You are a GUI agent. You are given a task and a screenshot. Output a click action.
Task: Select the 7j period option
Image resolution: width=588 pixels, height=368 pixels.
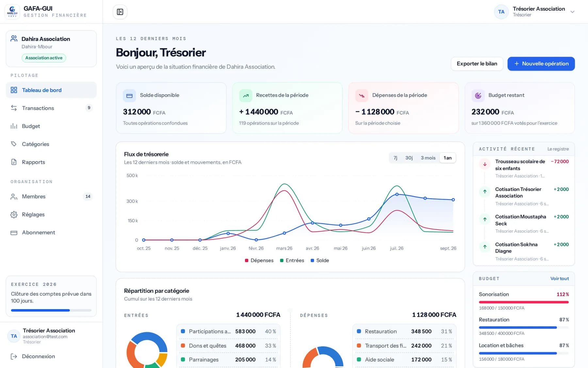click(395, 158)
